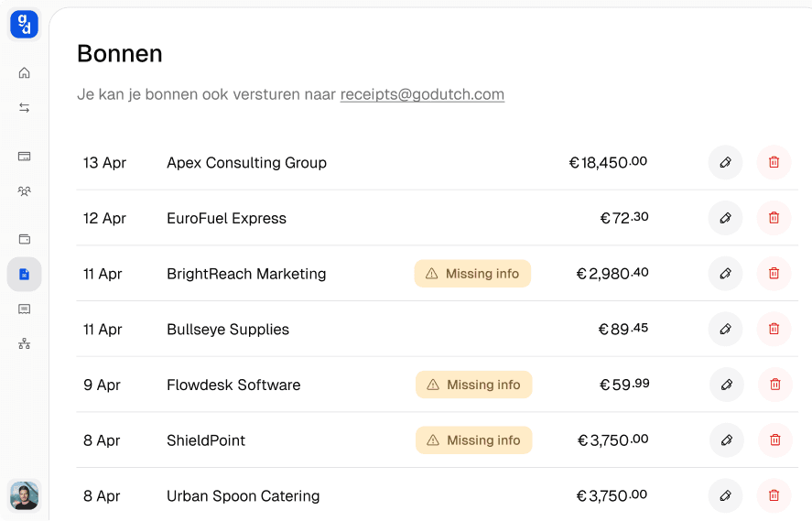Delete the Urban Spoon Catering receipt

pos(774,495)
